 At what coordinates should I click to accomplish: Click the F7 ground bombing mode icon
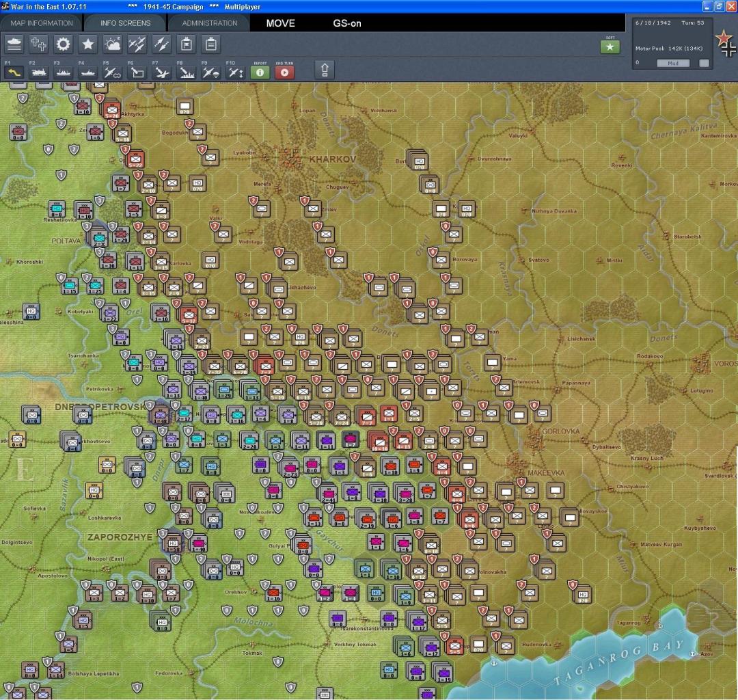tap(161, 71)
